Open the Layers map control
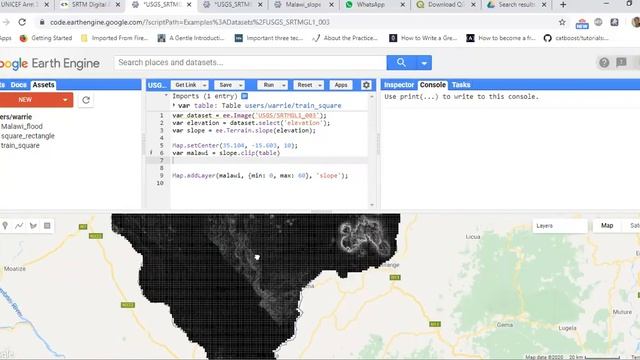This screenshot has height=360, width=640. [x=560, y=226]
